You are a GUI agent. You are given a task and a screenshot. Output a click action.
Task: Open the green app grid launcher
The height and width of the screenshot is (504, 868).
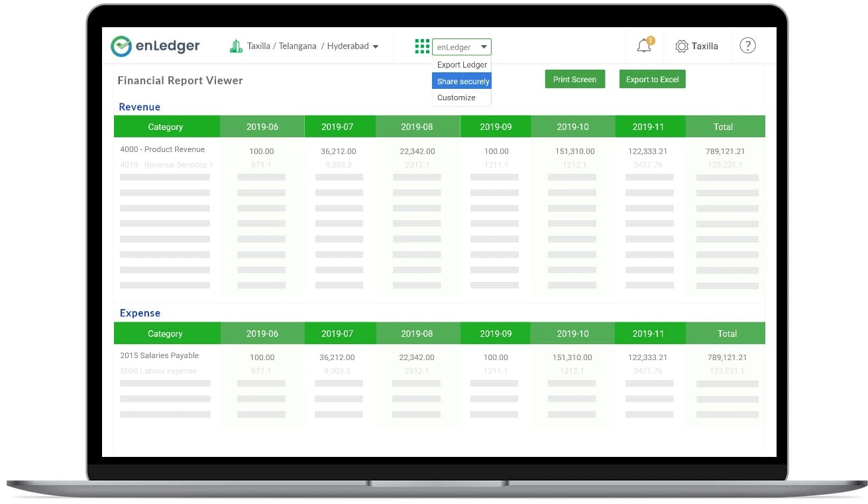tap(422, 46)
